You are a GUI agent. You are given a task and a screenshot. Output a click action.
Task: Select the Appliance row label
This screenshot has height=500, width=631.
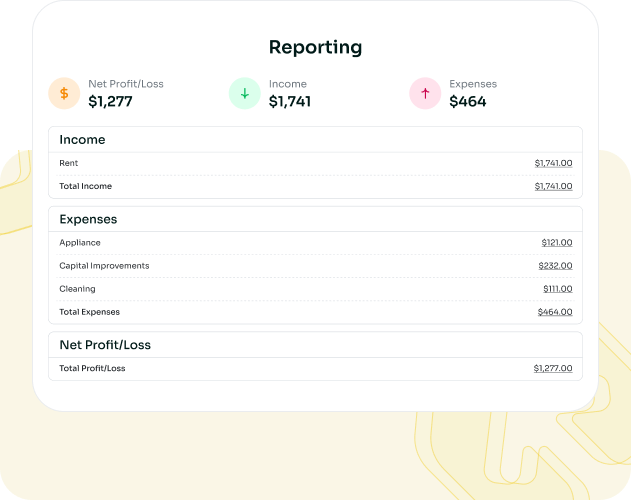(x=80, y=243)
